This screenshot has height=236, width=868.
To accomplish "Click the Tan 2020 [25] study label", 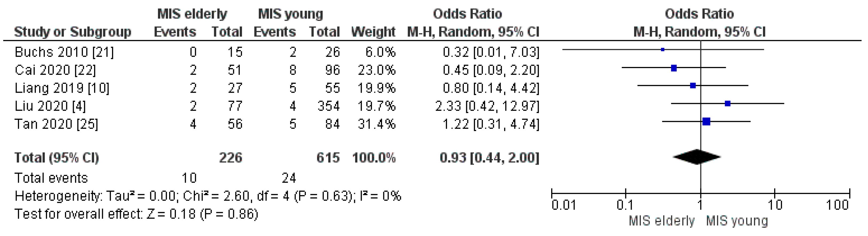I will (x=56, y=124).
